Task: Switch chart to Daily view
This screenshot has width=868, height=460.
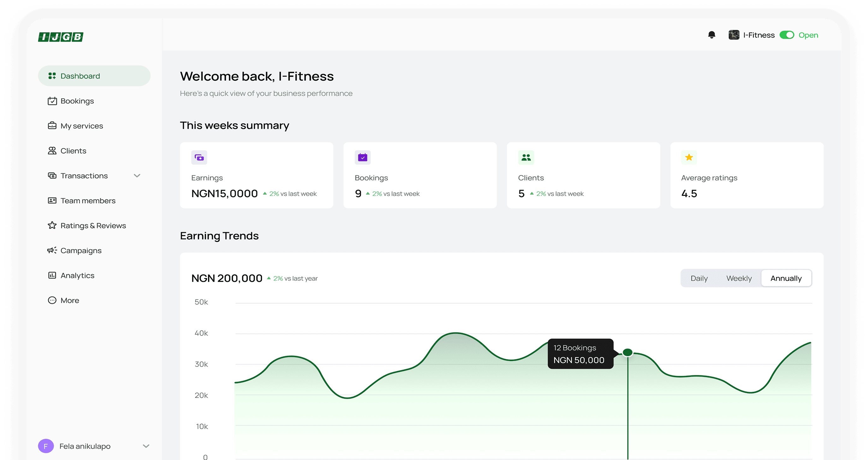Action: [699, 278]
